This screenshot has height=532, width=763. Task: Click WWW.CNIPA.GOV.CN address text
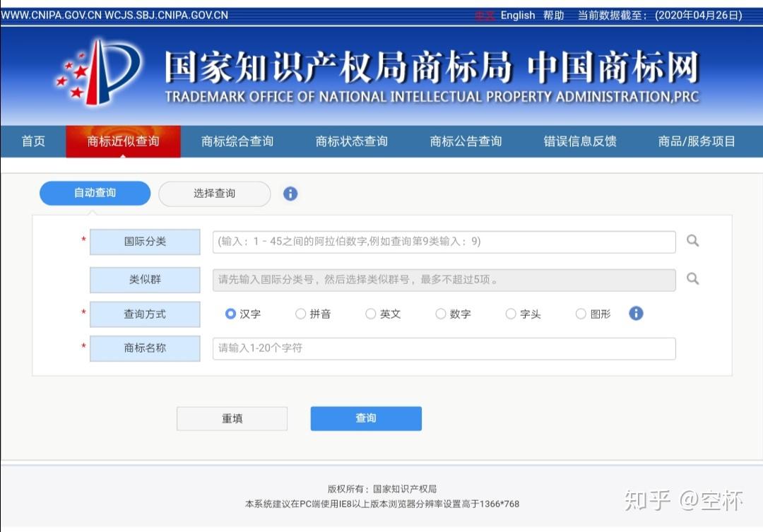(x=51, y=15)
